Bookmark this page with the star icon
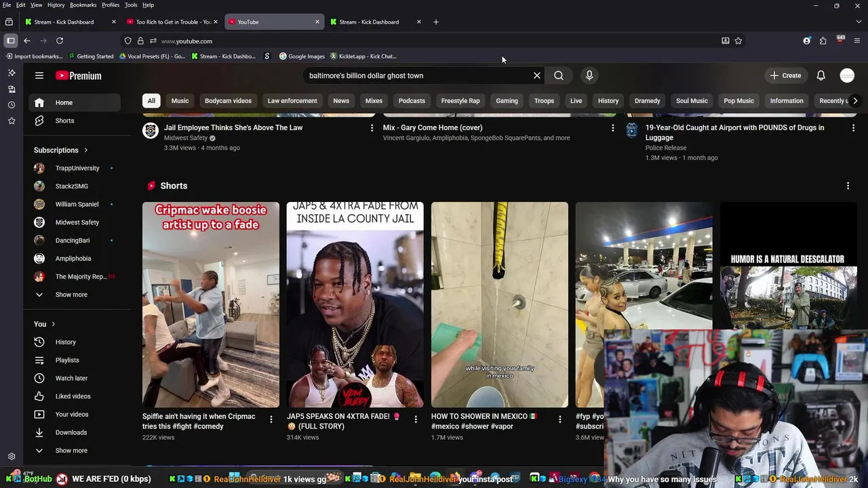 [738, 41]
